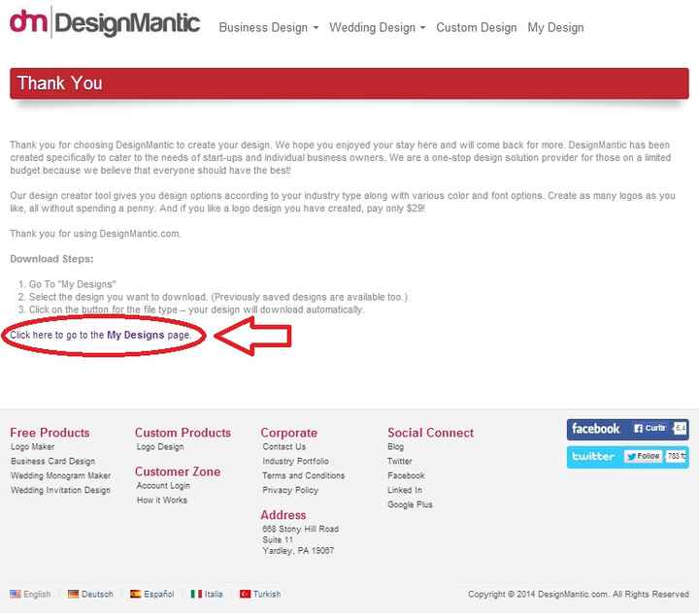Go to Custom Design in the navigation
The image size is (699, 616).
coord(476,27)
